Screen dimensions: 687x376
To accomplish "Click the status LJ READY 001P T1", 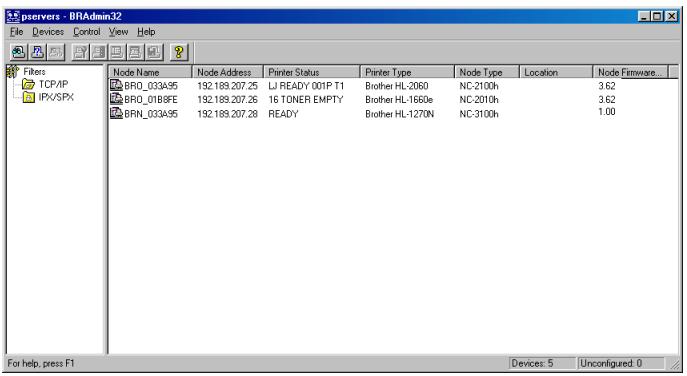I will (306, 86).
